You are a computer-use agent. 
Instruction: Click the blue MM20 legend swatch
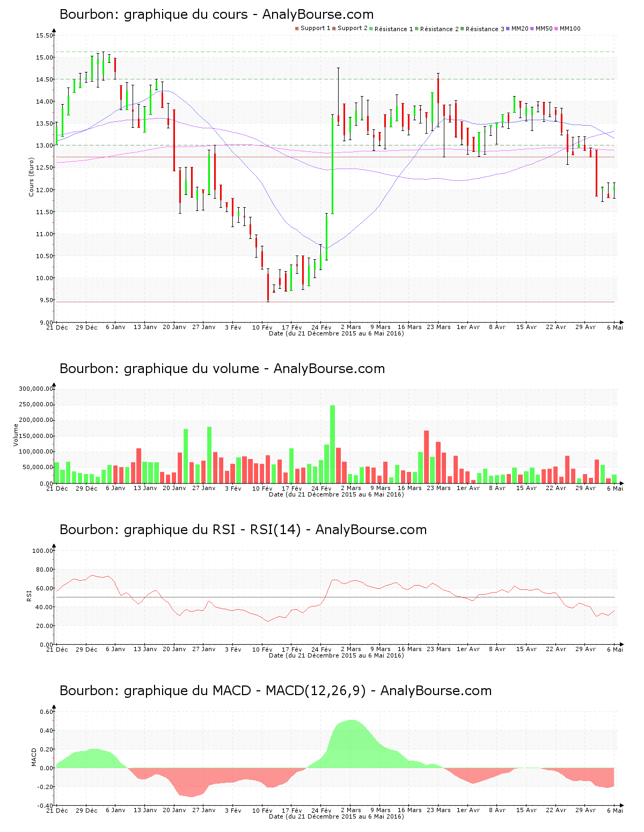[x=508, y=28]
